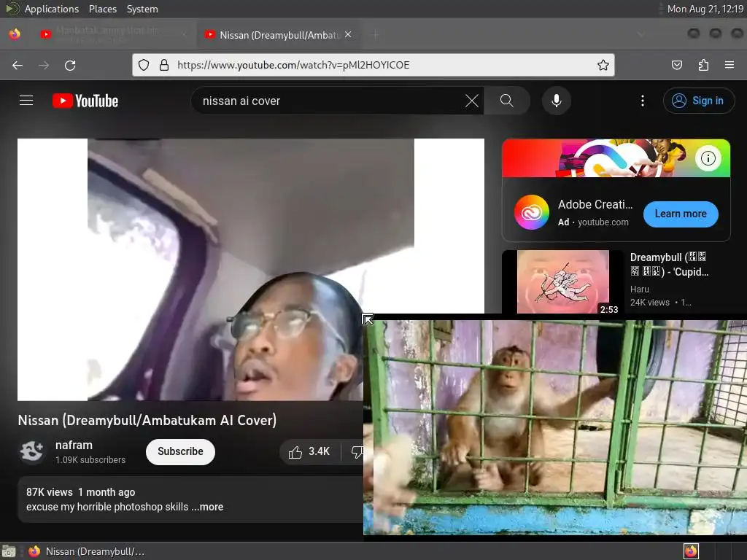Open Firefox extensions puzzle icon
This screenshot has height=560, width=747.
coord(703,65)
